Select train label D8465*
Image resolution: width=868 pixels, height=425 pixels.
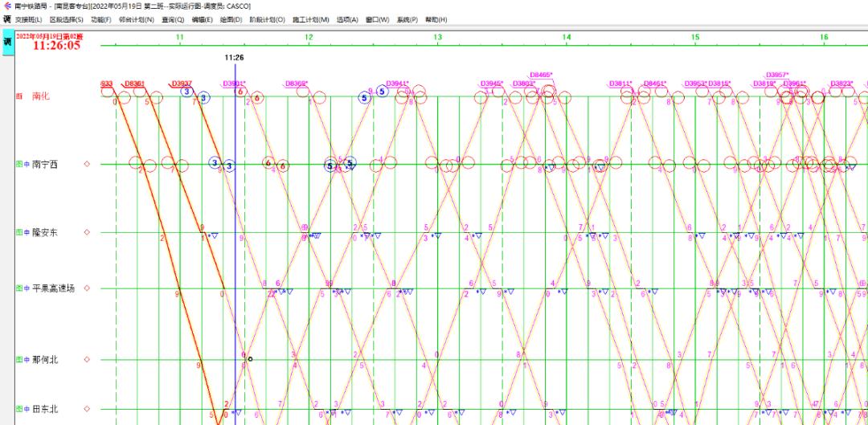(541, 75)
